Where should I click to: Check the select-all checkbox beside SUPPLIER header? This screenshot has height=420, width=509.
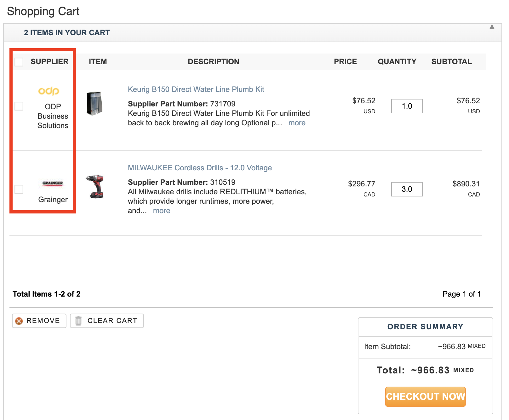(x=19, y=62)
